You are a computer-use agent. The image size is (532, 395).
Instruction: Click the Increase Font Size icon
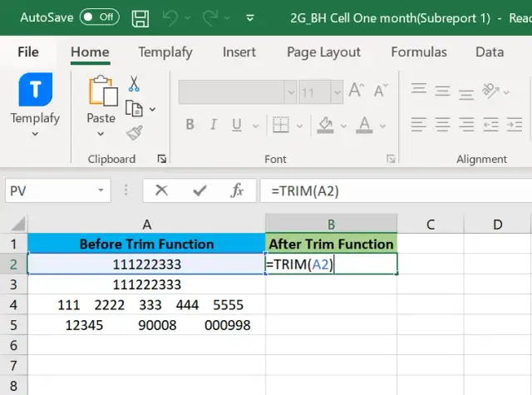point(357,91)
